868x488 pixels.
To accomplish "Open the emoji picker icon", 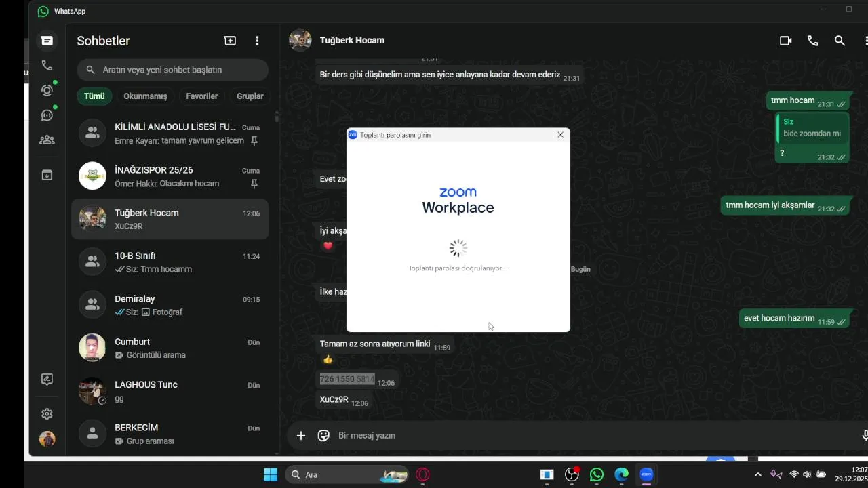I will 323,436.
